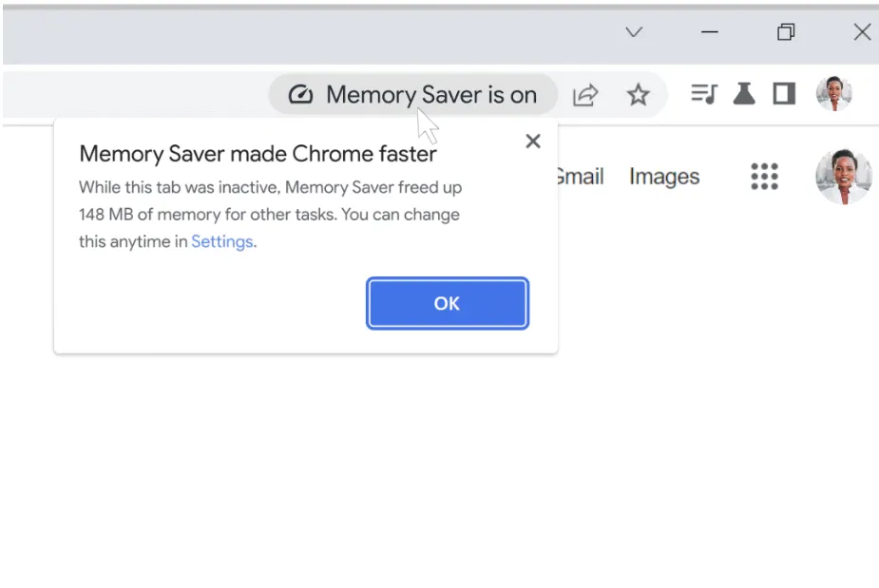879x588 pixels.
Task: Click inside the address bar
Action: pyautogui.click(x=133, y=95)
